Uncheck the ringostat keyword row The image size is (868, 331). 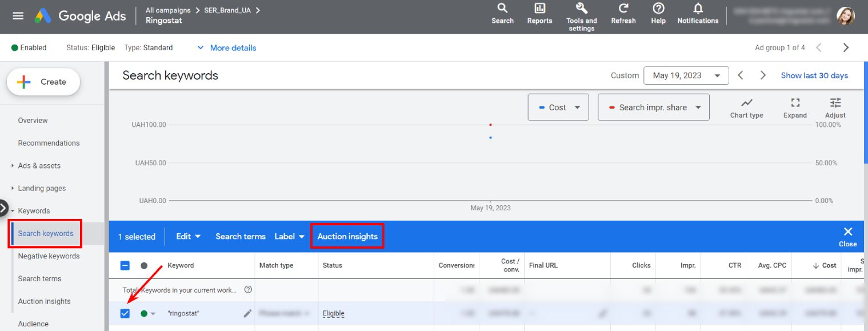[x=125, y=313]
